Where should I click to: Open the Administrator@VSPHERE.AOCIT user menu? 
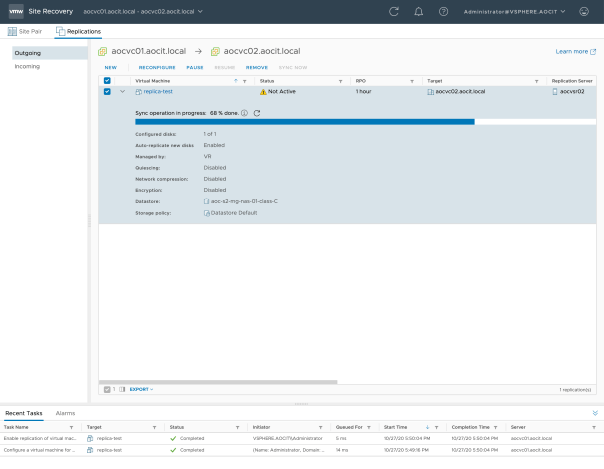[x=514, y=12]
